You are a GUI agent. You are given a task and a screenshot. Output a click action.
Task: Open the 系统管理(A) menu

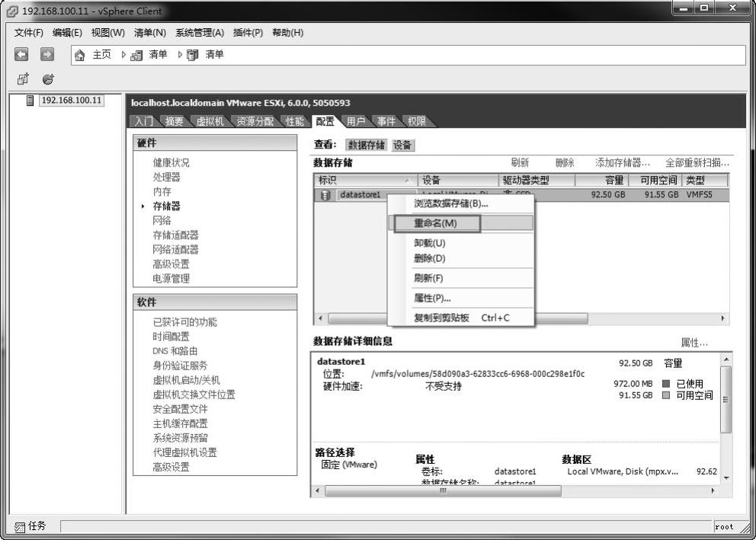point(200,32)
